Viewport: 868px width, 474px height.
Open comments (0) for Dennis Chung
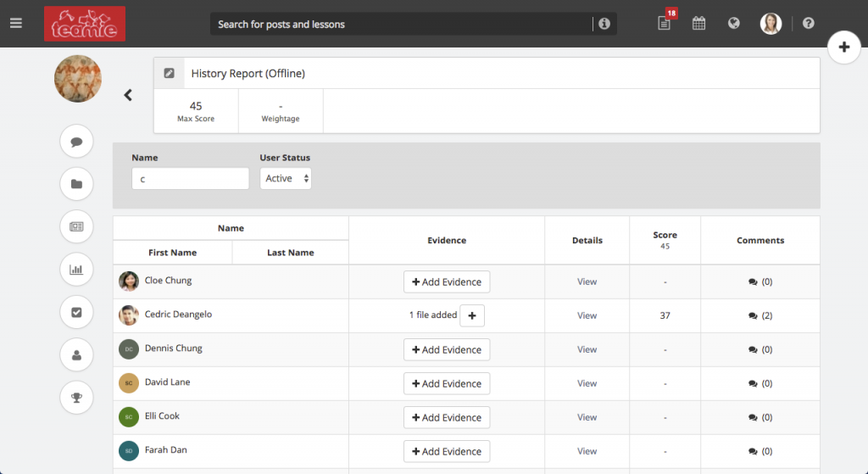760,349
